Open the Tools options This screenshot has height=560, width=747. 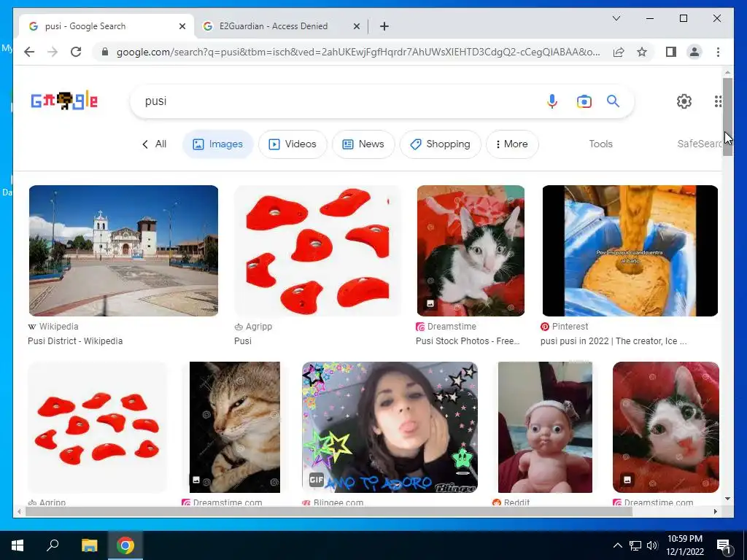click(600, 144)
